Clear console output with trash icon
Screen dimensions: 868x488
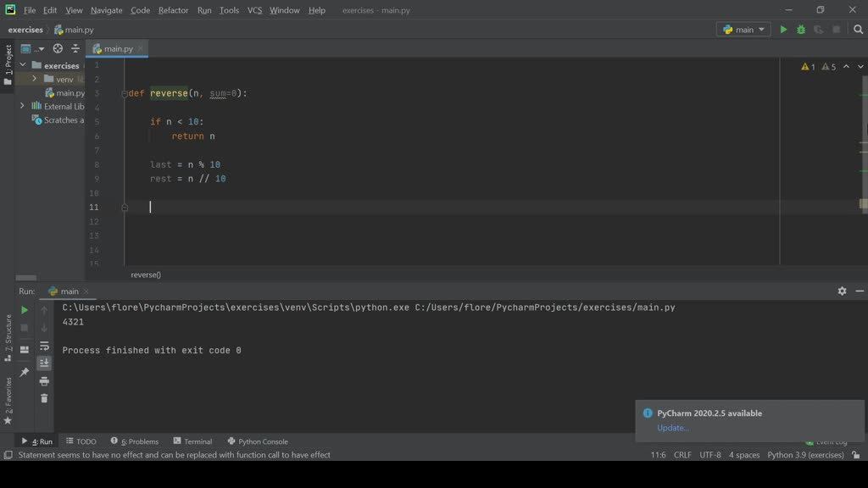coord(44,398)
